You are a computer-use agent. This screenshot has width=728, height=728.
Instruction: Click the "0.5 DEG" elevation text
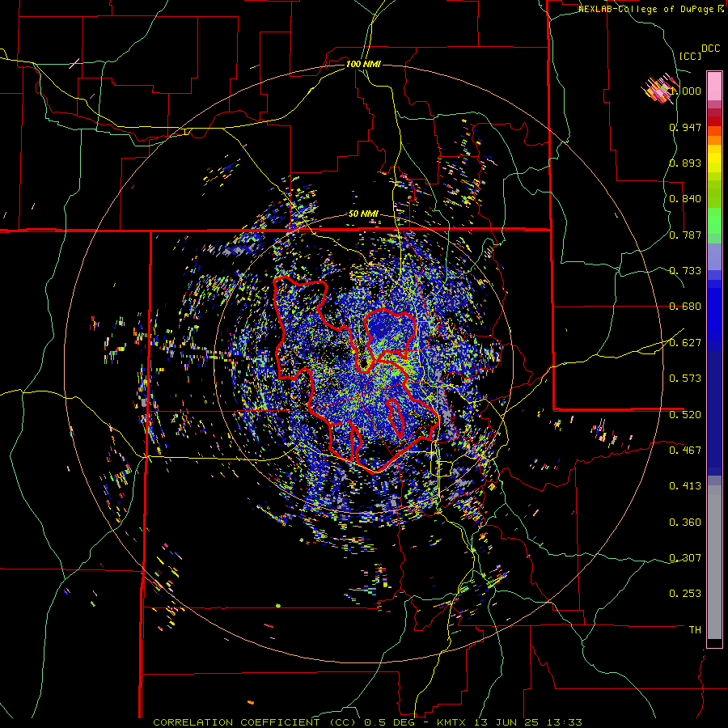click(x=389, y=722)
